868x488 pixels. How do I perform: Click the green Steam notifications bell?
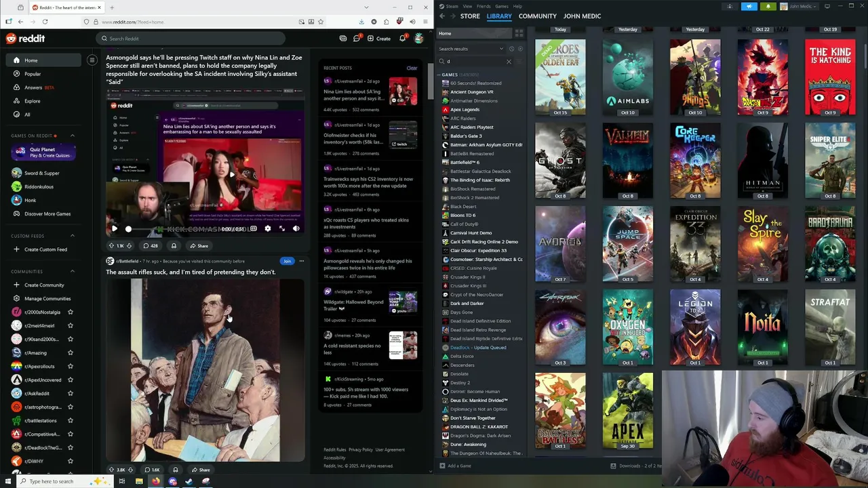[x=768, y=6]
